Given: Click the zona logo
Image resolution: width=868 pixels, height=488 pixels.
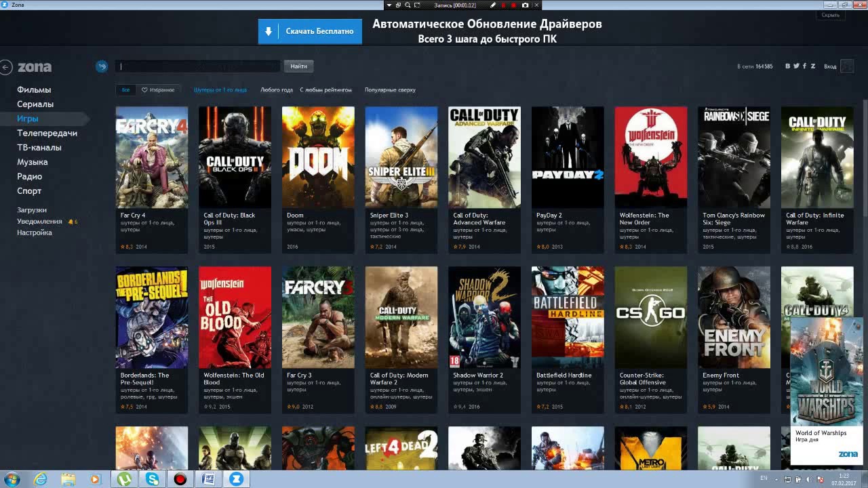Looking at the screenshot, I should tap(35, 67).
